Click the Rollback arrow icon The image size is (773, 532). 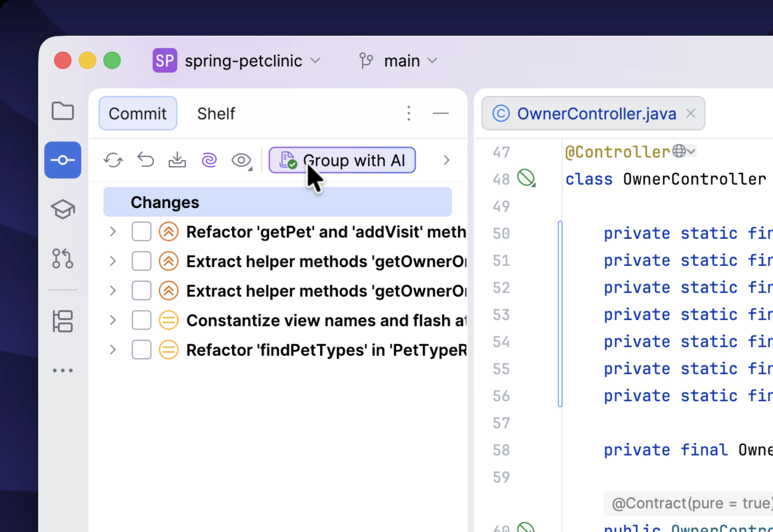point(146,160)
